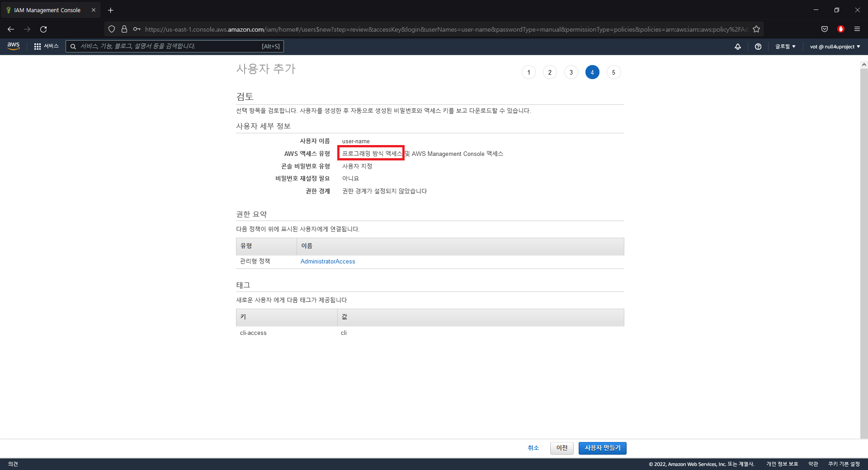
Task: Click the cli-access tag key
Action: click(253, 333)
